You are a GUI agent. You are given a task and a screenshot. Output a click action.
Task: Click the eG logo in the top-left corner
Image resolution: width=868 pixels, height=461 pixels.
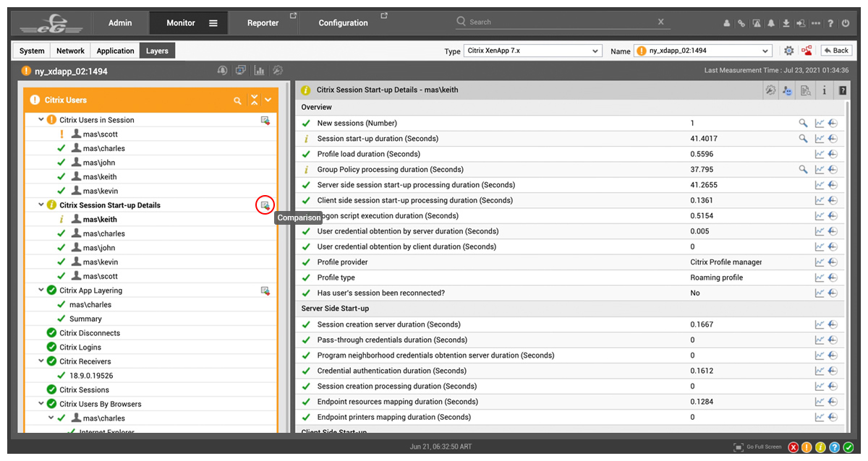[51, 23]
